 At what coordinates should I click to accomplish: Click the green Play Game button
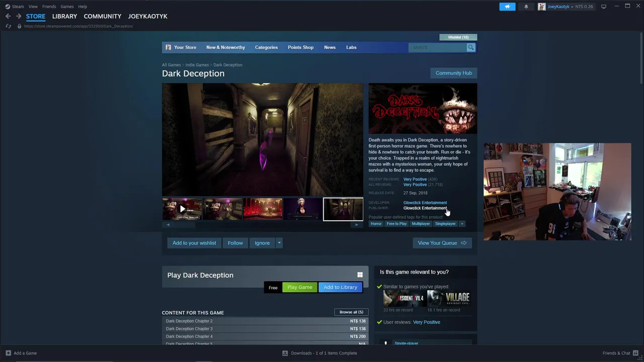tap(300, 287)
